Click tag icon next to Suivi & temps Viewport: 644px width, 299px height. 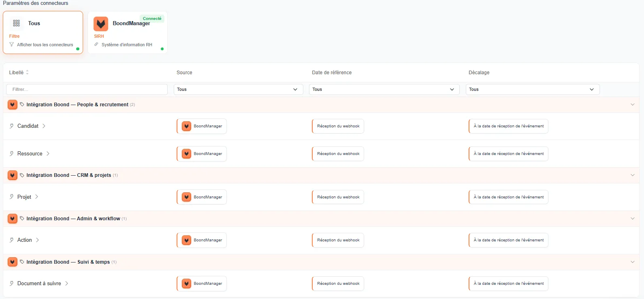pos(22,262)
